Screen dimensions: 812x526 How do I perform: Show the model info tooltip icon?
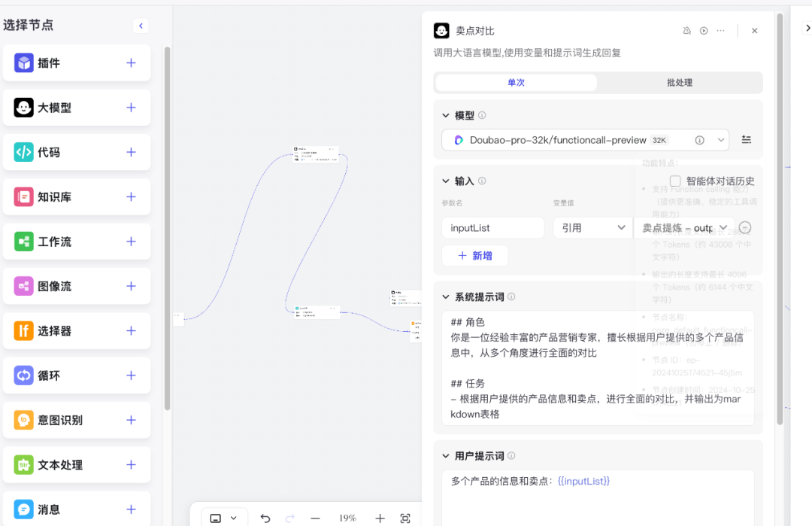[x=700, y=140]
